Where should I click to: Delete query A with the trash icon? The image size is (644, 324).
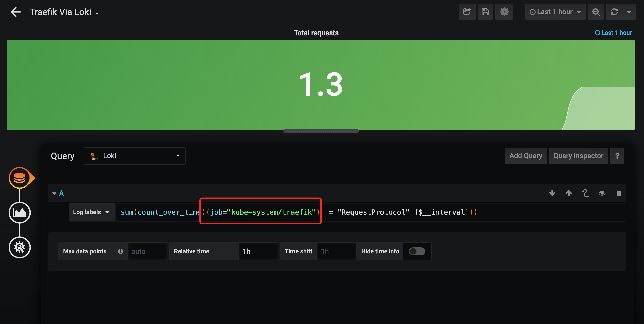pos(619,193)
